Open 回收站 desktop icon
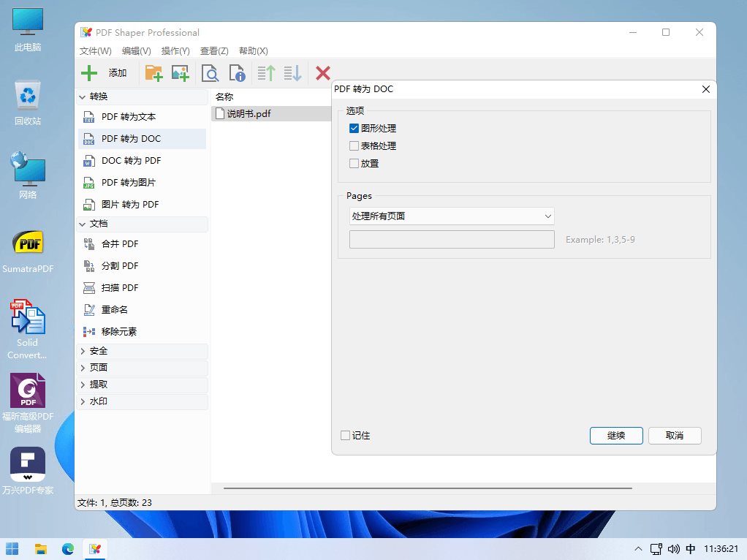747x560 pixels. (28, 102)
